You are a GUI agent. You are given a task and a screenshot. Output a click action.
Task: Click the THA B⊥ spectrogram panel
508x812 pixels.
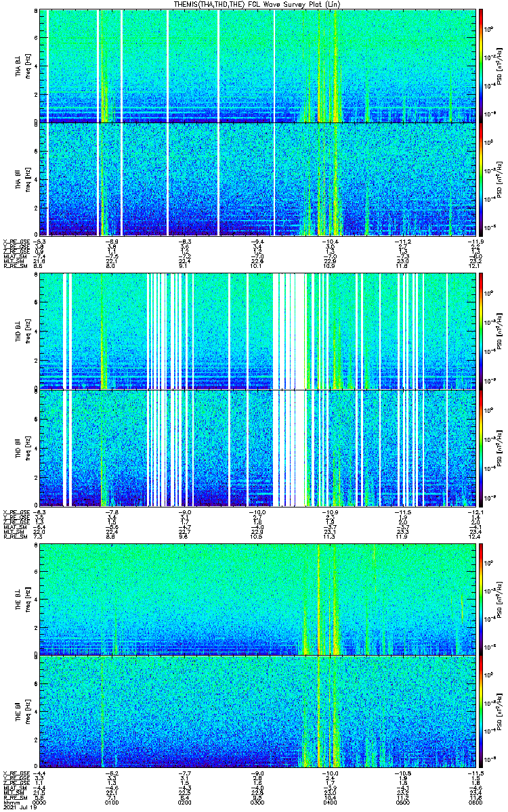(x=257, y=66)
